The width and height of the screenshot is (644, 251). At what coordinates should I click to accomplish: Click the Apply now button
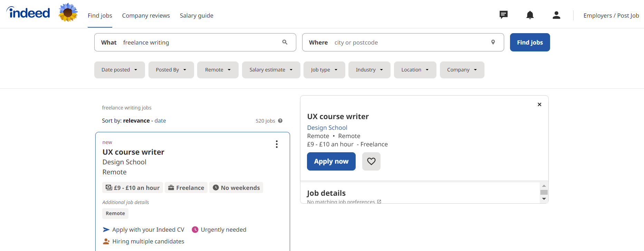[331, 161]
